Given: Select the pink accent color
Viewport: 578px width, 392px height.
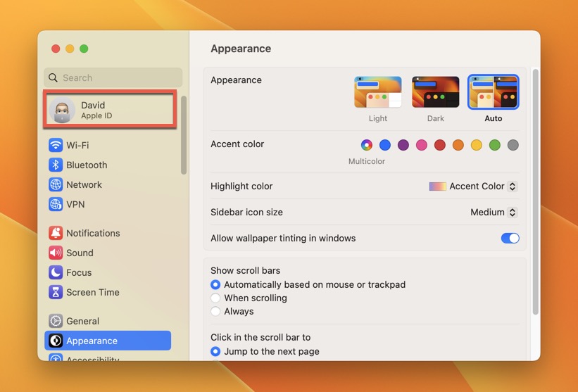Looking at the screenshot, I should coord(421,145).
